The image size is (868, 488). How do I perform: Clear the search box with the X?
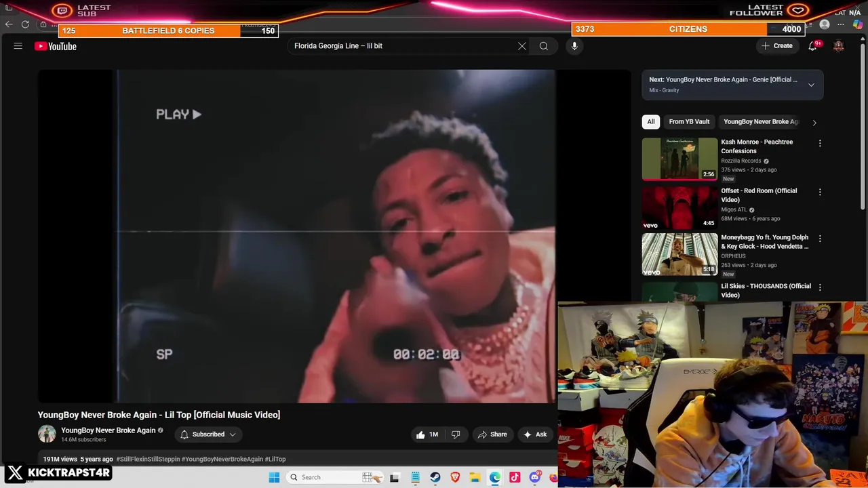pos(522,46)
